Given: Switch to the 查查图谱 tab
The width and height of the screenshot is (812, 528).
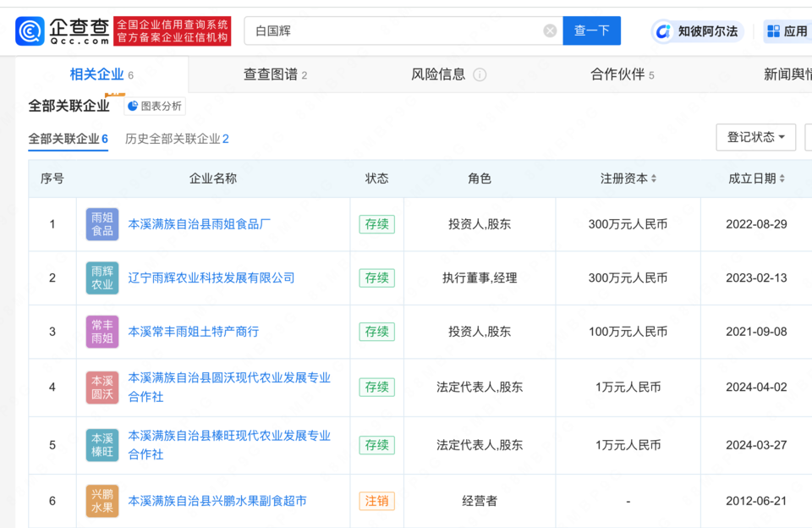Looking at the screenshot, I should [275, 74].
